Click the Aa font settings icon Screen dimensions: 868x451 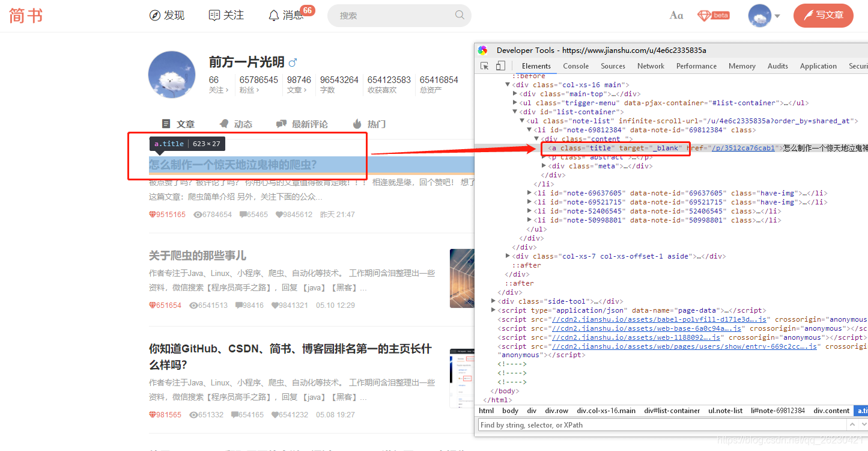coord(676,15)
